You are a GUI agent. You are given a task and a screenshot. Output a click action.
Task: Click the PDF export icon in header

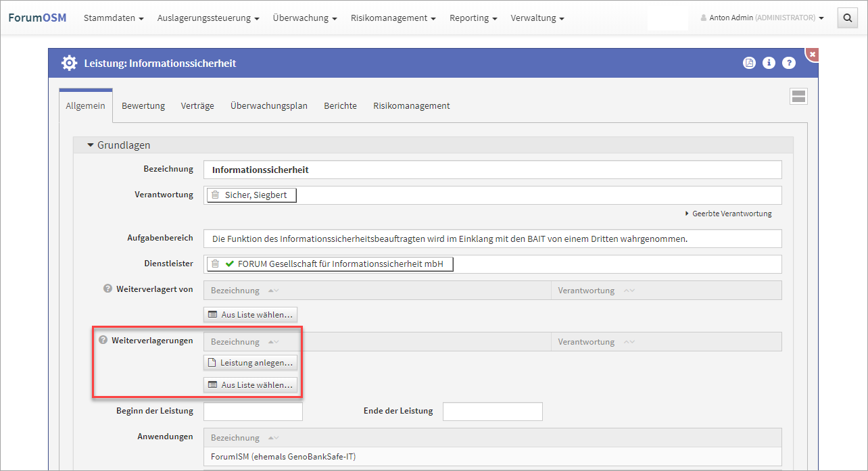point(748,63)
